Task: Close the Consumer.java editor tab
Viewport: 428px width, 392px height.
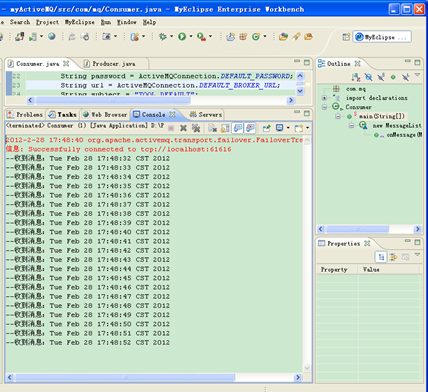Action: [66, 63]
